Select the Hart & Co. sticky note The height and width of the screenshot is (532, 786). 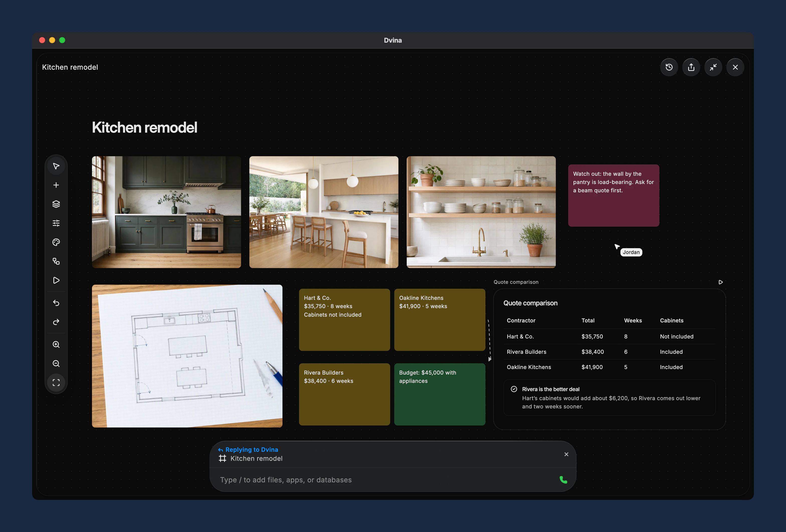coord(344,320)
